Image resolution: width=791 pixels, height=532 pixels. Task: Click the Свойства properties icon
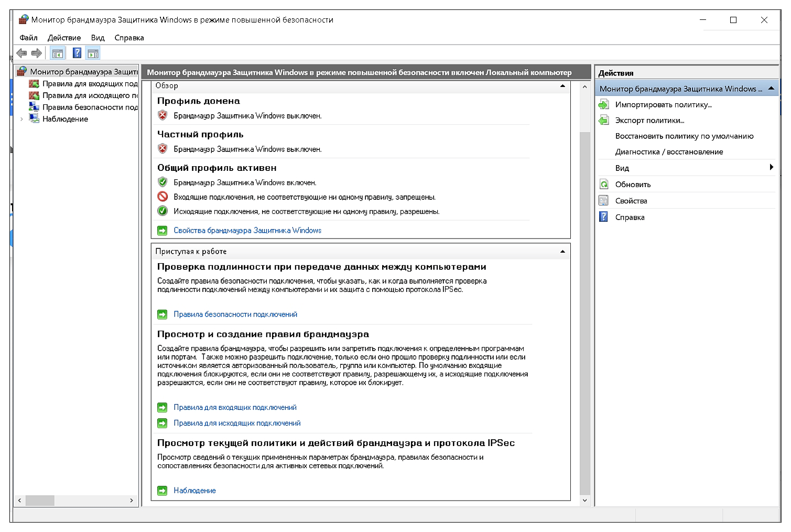[x=604, y=201]
